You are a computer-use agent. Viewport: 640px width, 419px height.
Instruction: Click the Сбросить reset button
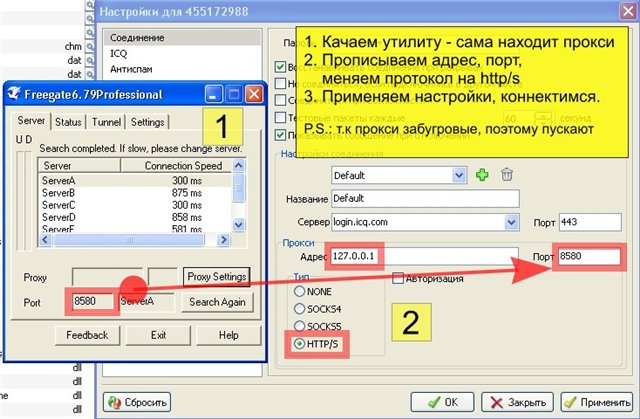coord(137,402)
